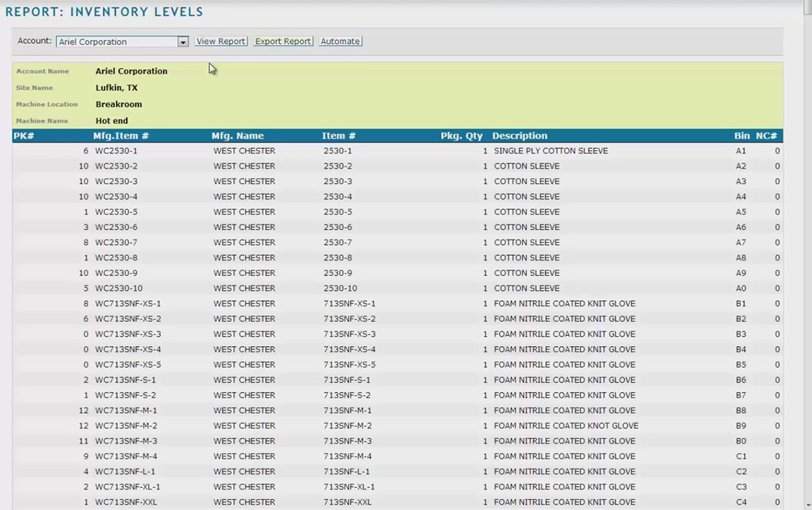Select the WC2530-5 mfg item cell
The image size is (812, 510).
(116, 212)
